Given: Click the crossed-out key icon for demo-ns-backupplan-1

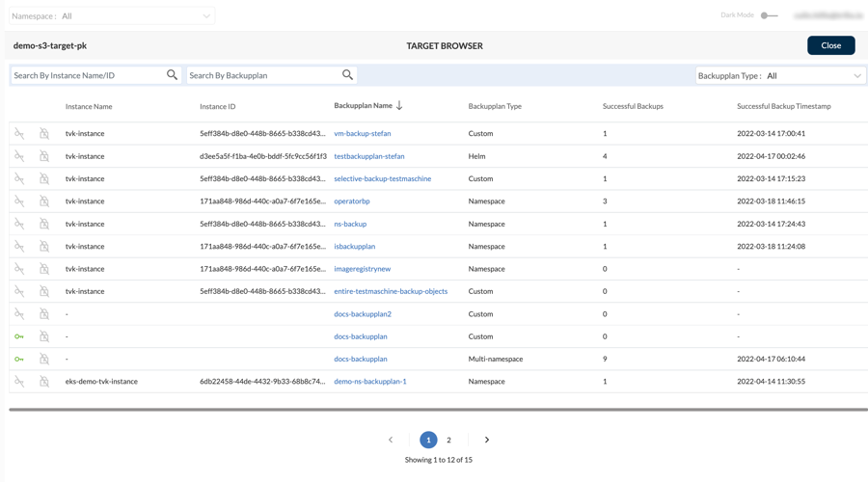Looking at the screenshot, I should [x=19, y=382].
